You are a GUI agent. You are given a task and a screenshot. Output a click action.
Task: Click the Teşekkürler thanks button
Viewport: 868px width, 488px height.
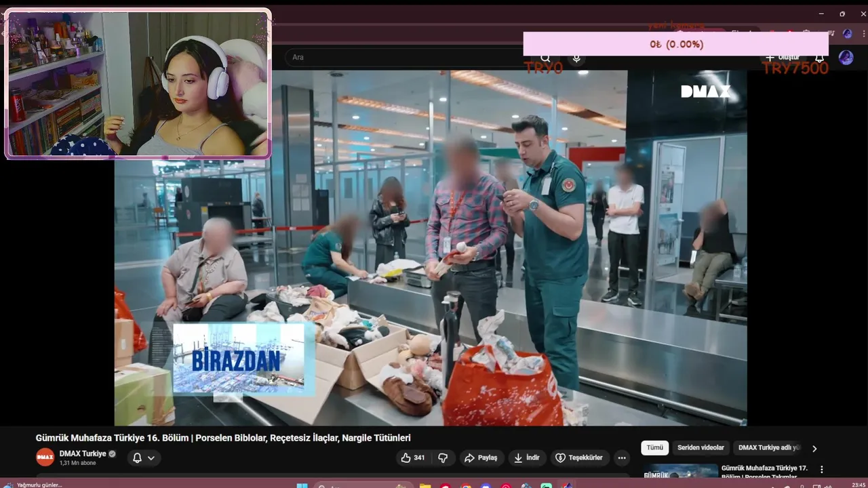[x=579, y=458]
